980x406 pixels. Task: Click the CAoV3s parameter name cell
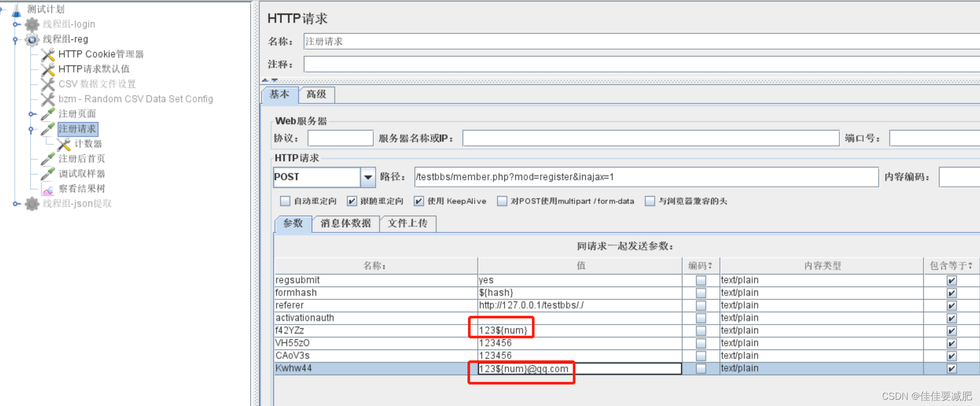376,356
